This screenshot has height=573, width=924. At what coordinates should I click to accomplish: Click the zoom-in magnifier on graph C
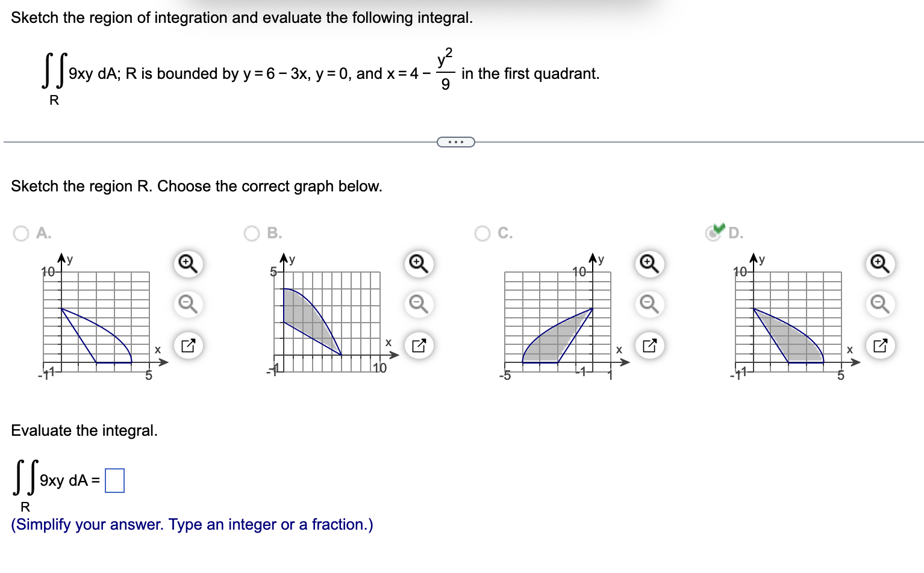[x=648, y=264]
